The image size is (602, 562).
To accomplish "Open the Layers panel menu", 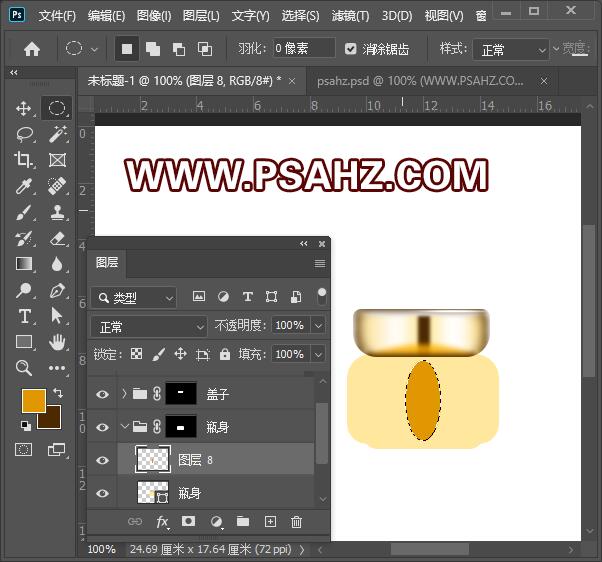I will tap(320, 263).
